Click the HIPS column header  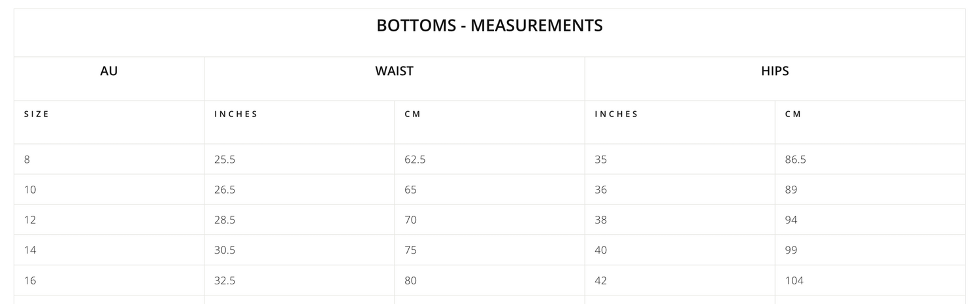(x=775, y=71)
